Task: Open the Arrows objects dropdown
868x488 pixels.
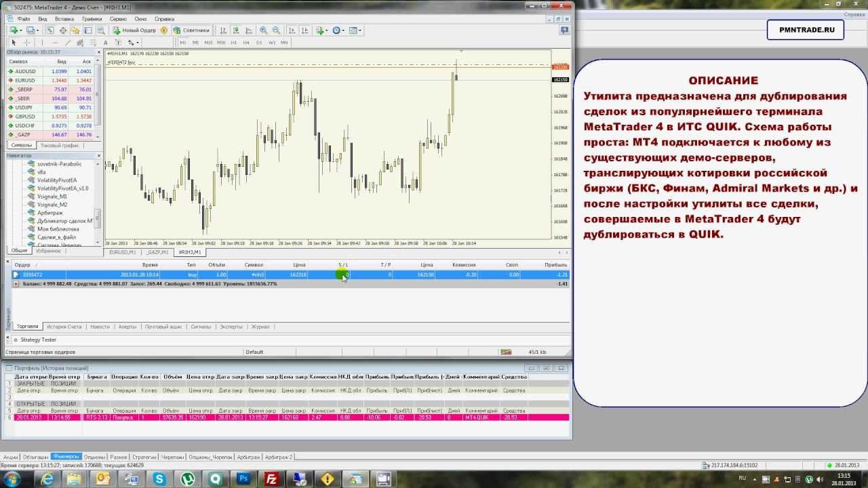Action: pos(133,43)
